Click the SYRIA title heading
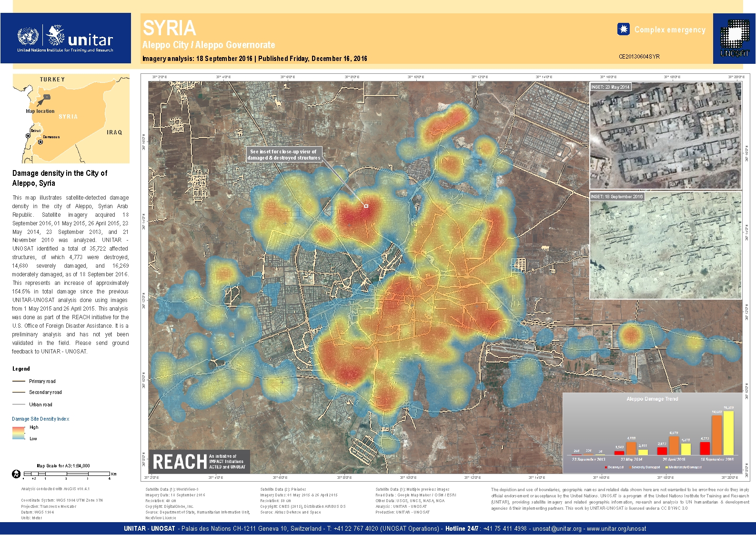 click(x=169, y=29)
